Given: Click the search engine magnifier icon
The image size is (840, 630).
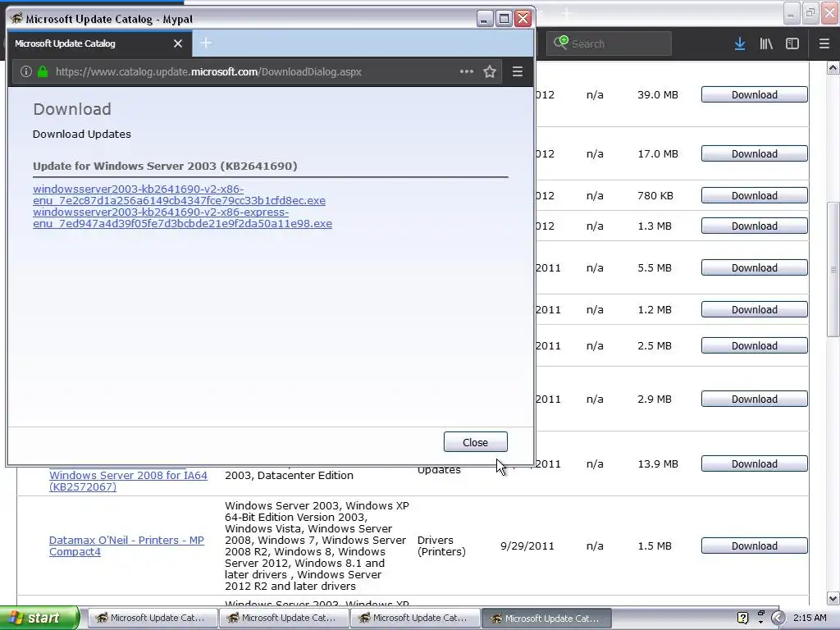Looking at the screenshot, I should (x=561, y=43).
